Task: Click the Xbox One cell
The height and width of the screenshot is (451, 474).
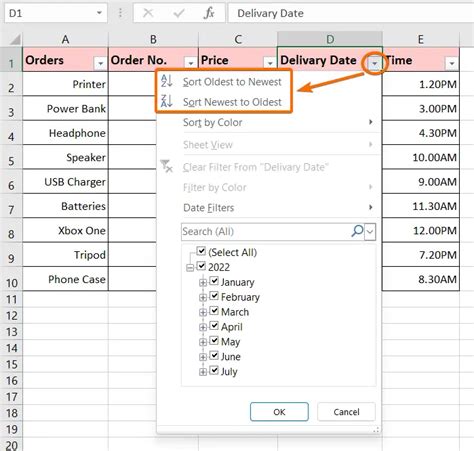Action: tap(65, 230)
